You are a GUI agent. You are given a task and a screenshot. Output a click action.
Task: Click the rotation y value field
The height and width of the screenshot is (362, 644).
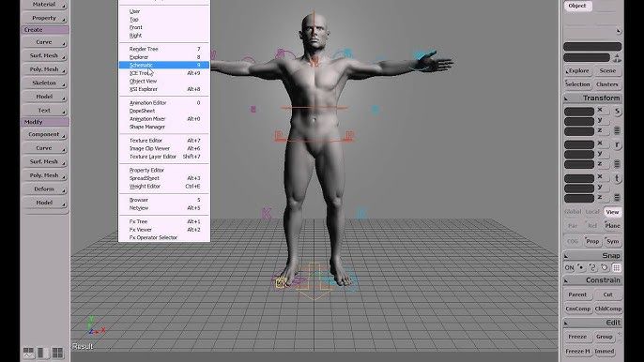(x=579, y=155)
